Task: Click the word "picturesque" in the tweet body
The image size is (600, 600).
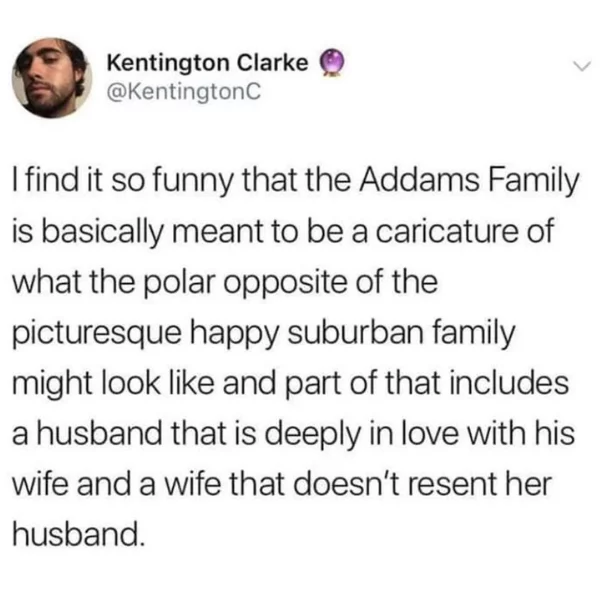Action: pos(97,334)
